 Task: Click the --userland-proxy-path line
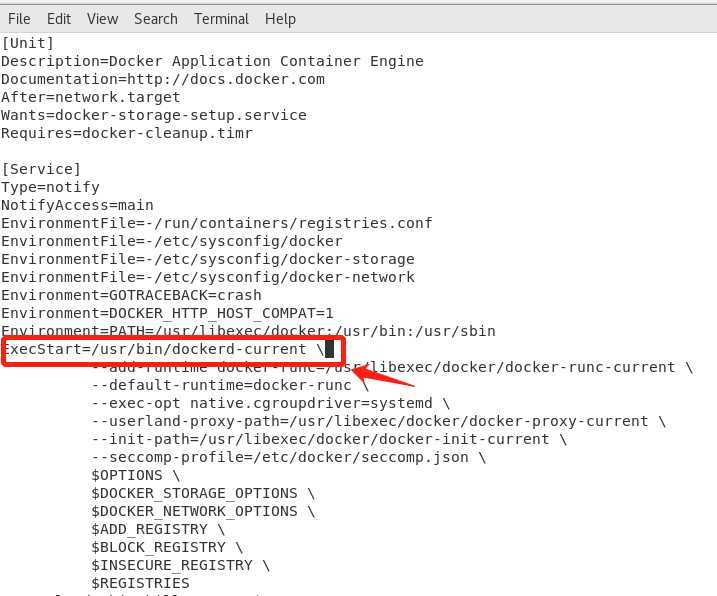[x=379, y=421]
